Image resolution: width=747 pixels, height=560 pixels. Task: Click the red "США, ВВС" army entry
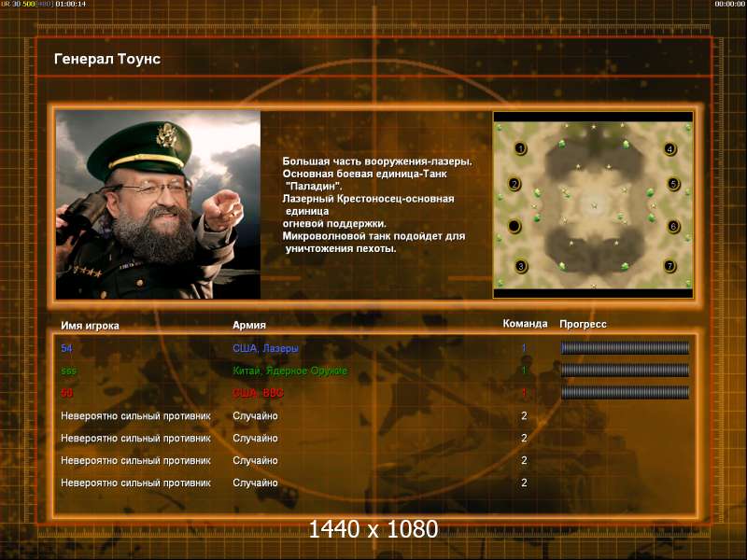click(258, 393)
